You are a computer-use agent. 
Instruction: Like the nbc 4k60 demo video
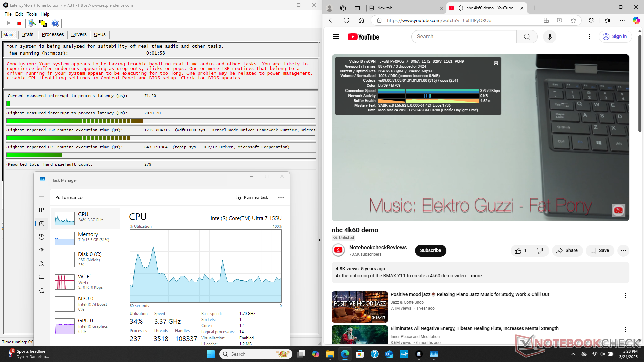521,251
